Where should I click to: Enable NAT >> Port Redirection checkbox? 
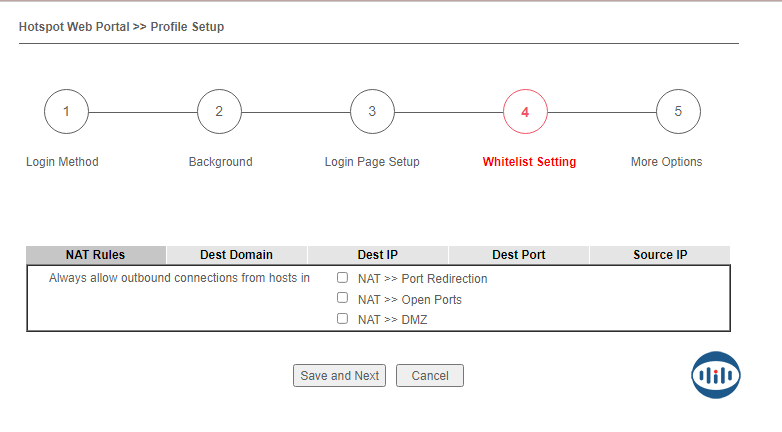click(343, 278)
